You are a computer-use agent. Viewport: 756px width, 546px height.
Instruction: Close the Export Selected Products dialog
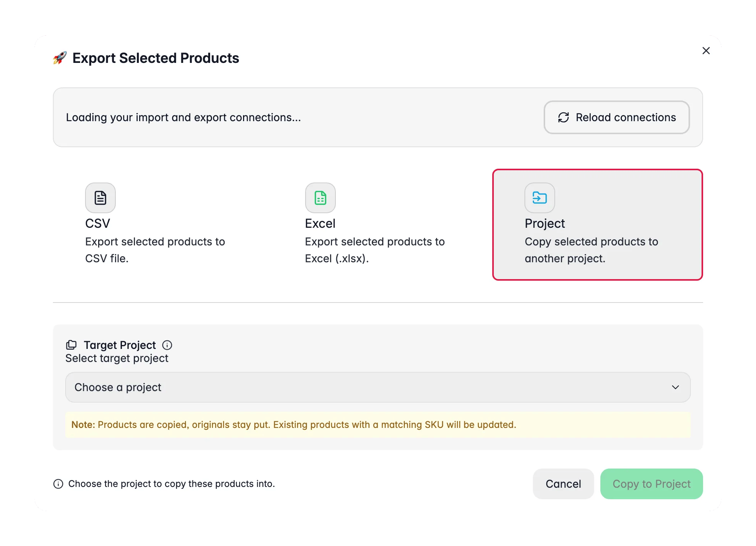[x=706, y=51]
